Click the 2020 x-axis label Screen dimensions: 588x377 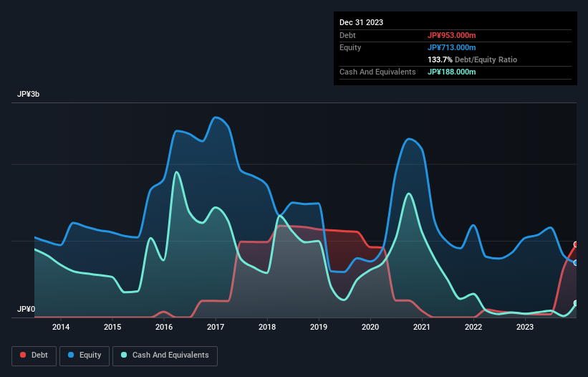point(370,327)
